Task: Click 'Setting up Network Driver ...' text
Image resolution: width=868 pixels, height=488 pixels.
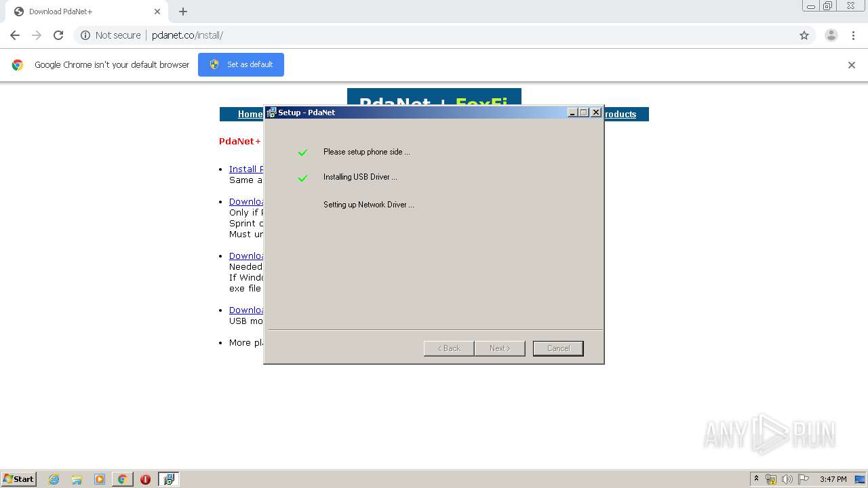Action: click(x=369, y=205)
